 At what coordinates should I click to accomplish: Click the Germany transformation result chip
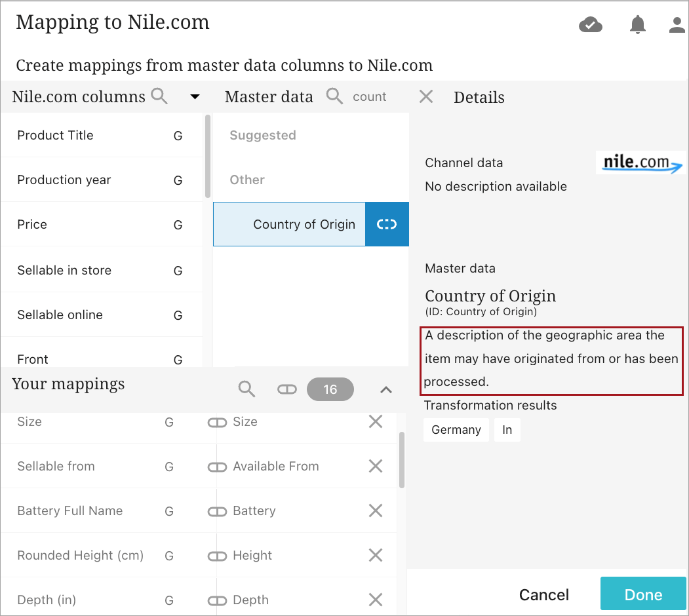456,430
